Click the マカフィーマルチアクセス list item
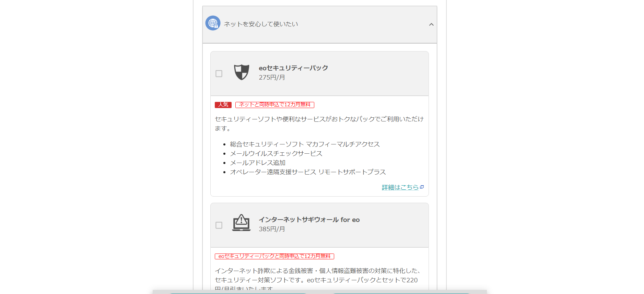 click(x=305, y=144)
